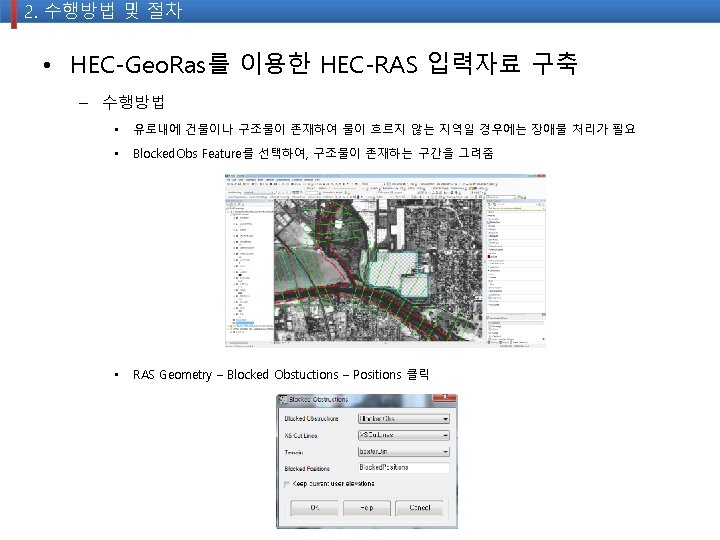720x540 pixels.
Task: Click the Blocked Obstructions dialog title icon
Action: tap(283, 399)
